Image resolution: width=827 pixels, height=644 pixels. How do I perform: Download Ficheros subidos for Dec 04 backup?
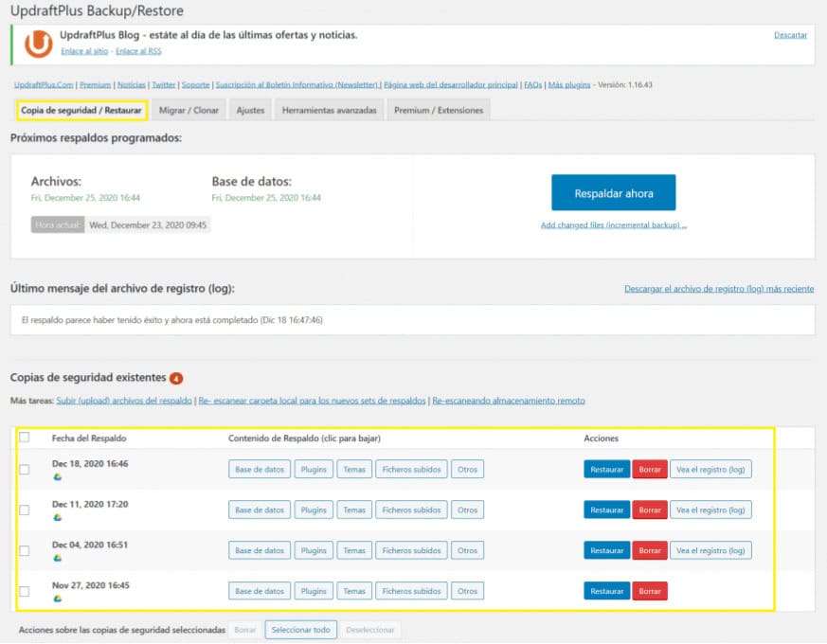click(411, 550)
